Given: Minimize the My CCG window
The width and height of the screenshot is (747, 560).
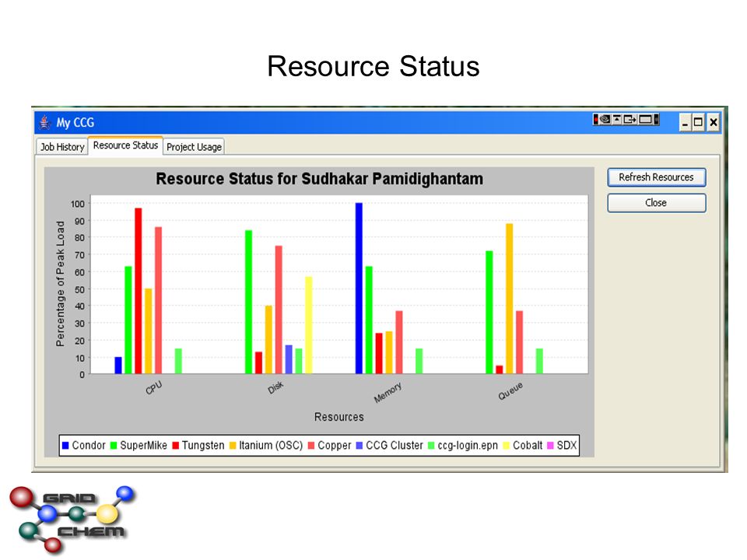Looking at the screenshot, I should (x=685, y=123).
